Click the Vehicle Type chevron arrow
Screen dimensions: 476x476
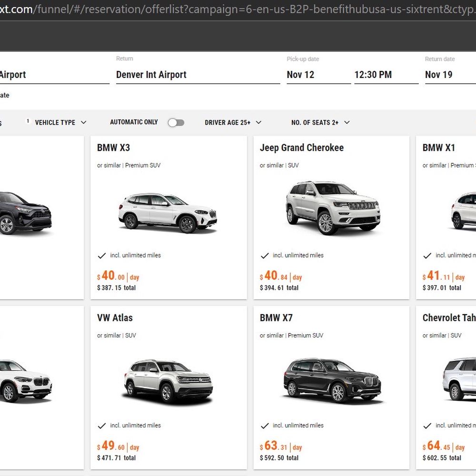(x=83, y=122)
